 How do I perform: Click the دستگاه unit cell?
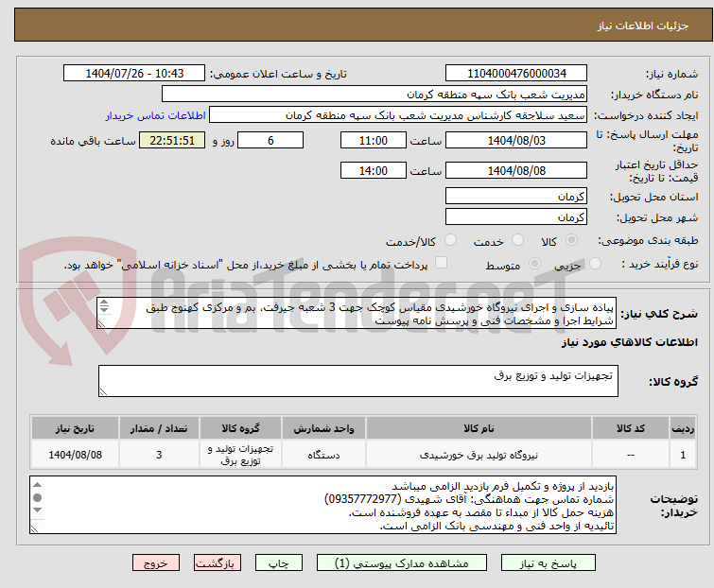323,454
